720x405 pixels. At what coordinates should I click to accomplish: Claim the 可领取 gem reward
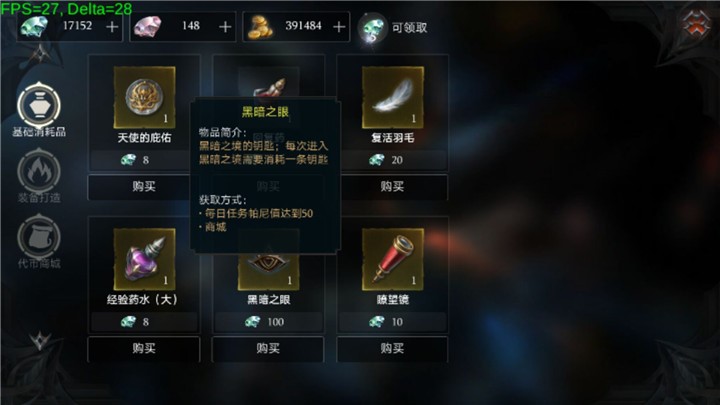(x=394, y=28)
